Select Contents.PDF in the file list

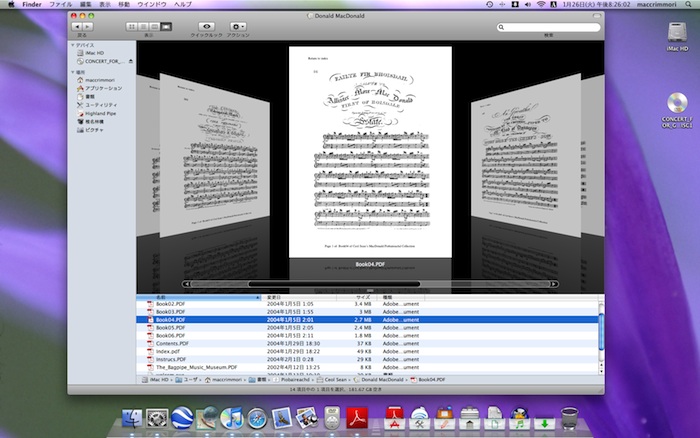point(172,342)
